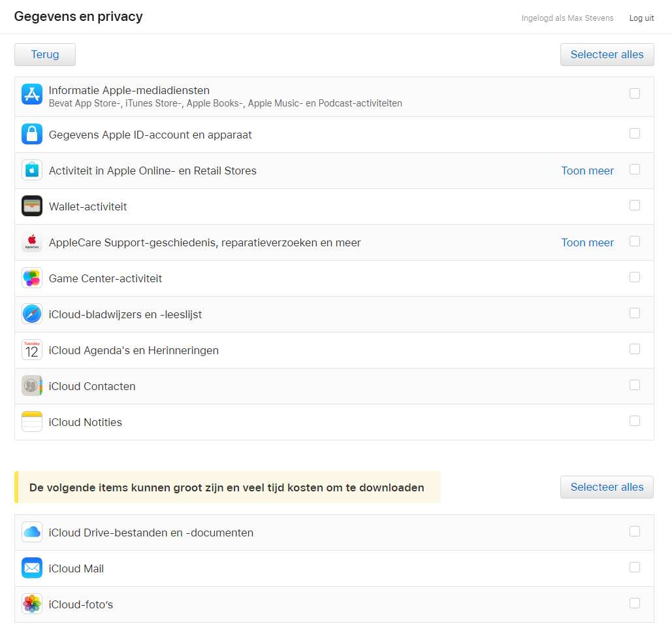Click the App Store icon for Apple-mediadiensten
Image resolution: width=672 pixels, height=624 pixels.
tap(32, 94)
